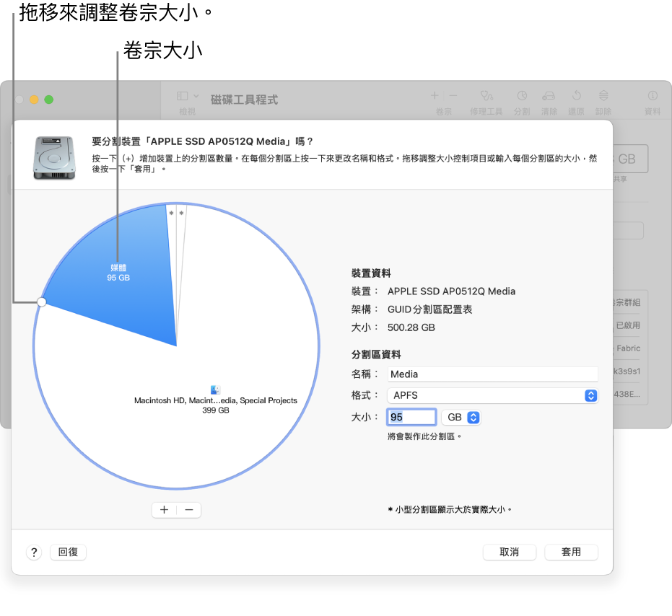Viewport: 672px width, 616px height.
Task: Open the 格式 APFS format dropdown
Action: [492, 395]
